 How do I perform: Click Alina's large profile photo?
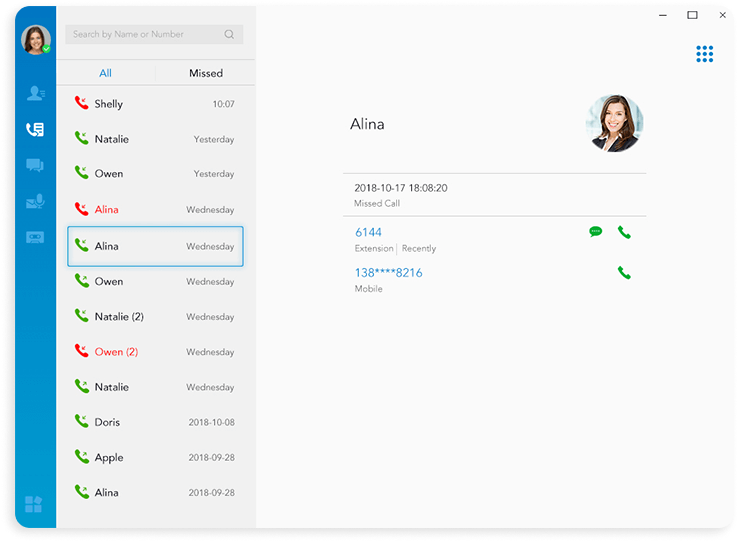tap(614, 124)
